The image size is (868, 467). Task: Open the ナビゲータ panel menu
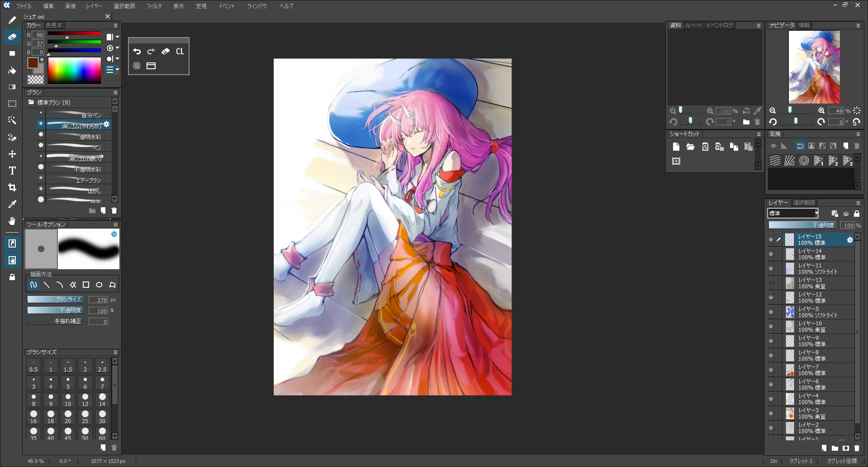[x=858, y=25]
